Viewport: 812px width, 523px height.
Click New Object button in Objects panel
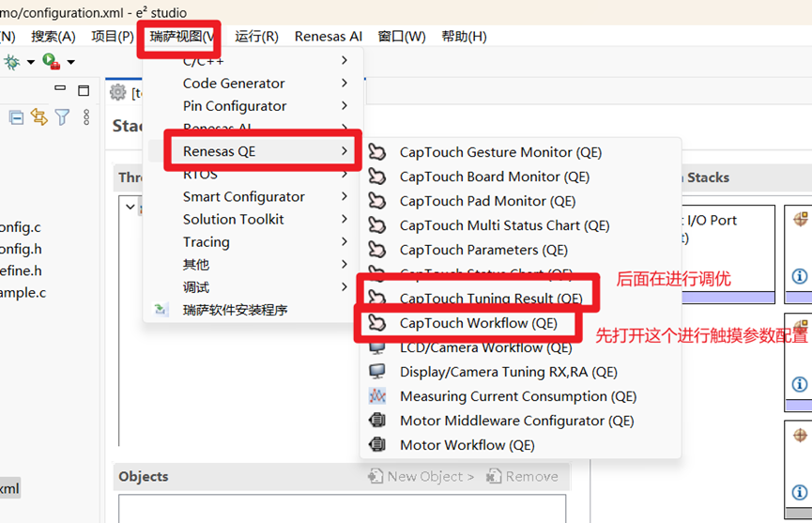click(x=421, y=476)
